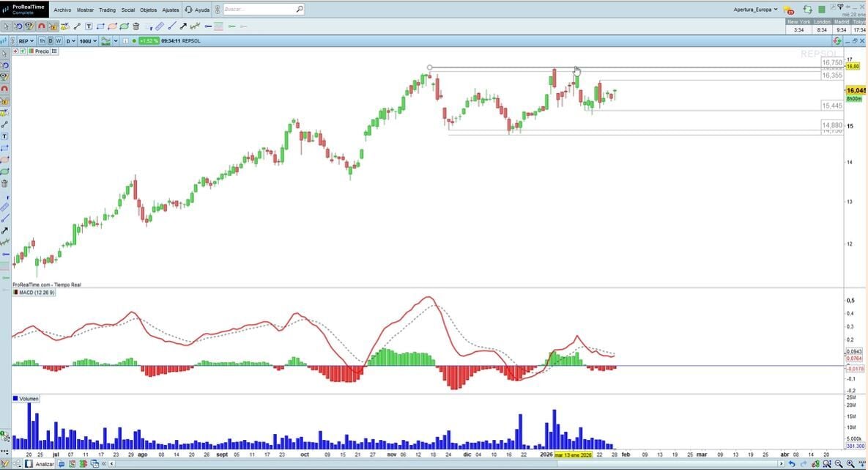This screenshot has height=470, width=868.
Task: Click the zoom out magnifier in bottom right
Action: [x=838, y=464]
